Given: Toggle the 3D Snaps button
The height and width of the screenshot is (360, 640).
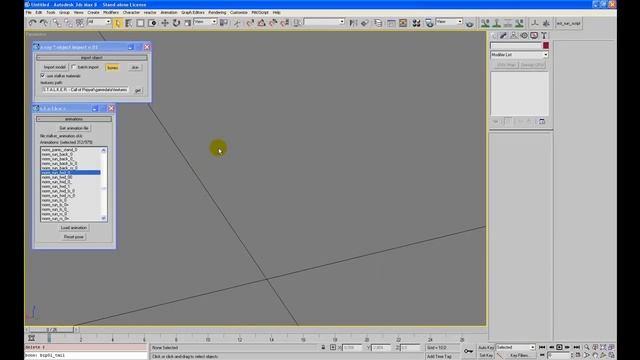Looking at the screenshot, I should [x=250, y=23].
